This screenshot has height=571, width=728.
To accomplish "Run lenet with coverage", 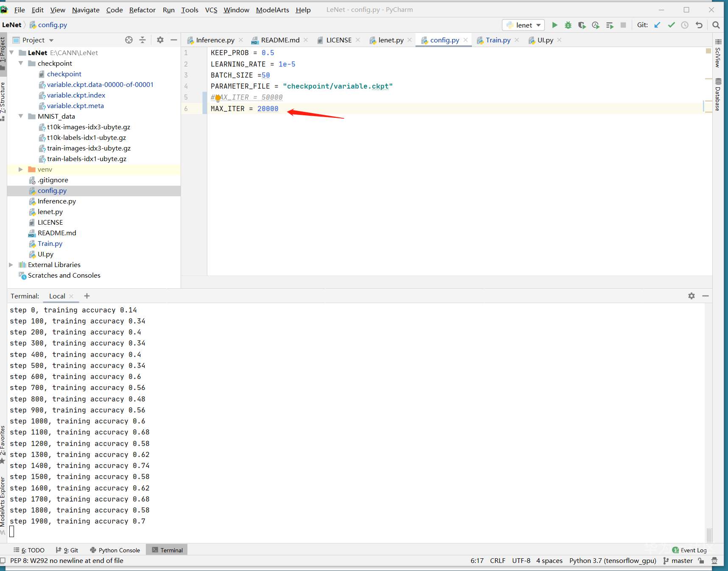I will pyautogui.click(x=582, y=25).
